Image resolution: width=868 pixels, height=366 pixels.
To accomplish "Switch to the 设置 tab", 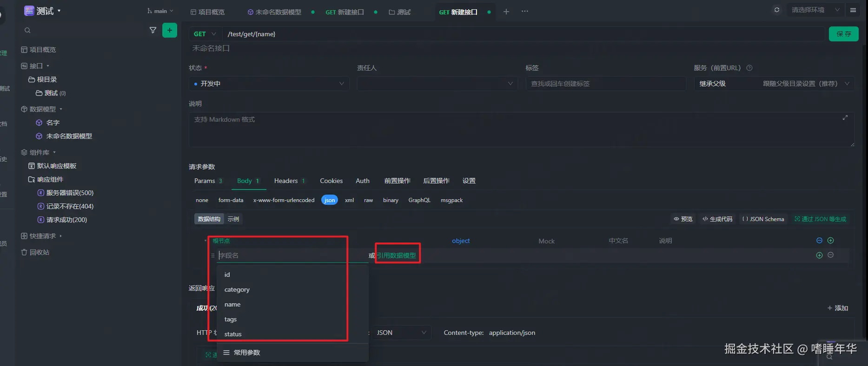I will point(469,181).
